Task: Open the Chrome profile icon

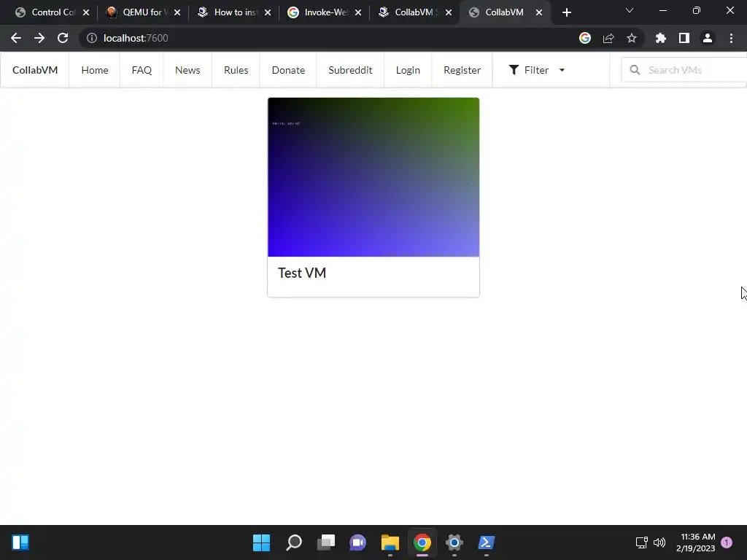Action: pyautogui.click(x=708, y=38)
